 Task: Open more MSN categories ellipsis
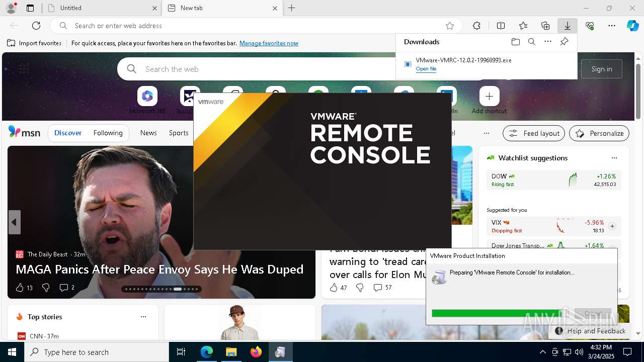pyautogui.click(x=486, y=133)
